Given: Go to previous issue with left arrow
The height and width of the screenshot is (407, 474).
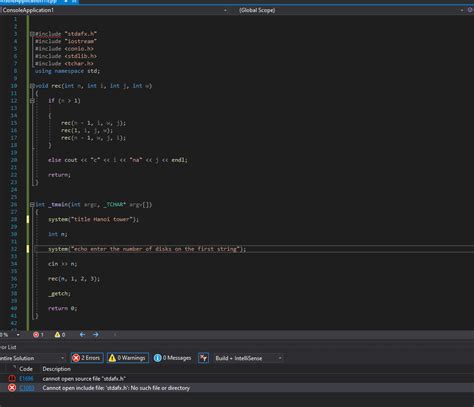Looking at the screenshot, I should [82, 334].
